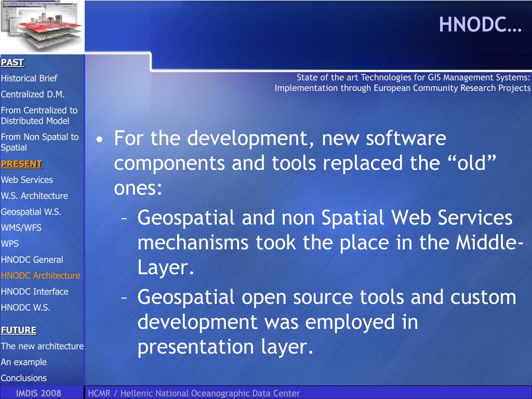532x399 pixels.
Task: Click the PRESENT section heading
Action: click(x=21, y=164)
